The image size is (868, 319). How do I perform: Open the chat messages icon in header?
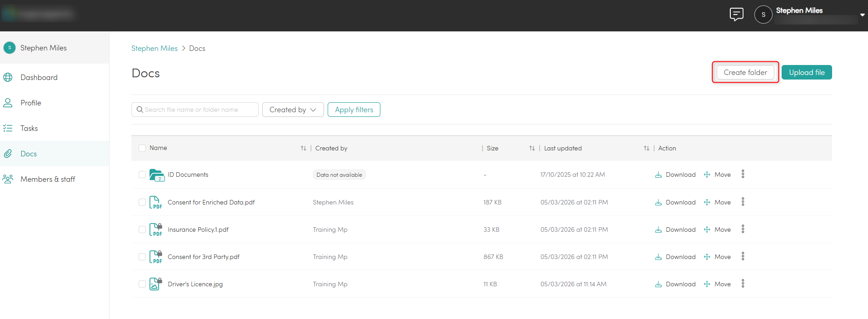pos(736,15)
